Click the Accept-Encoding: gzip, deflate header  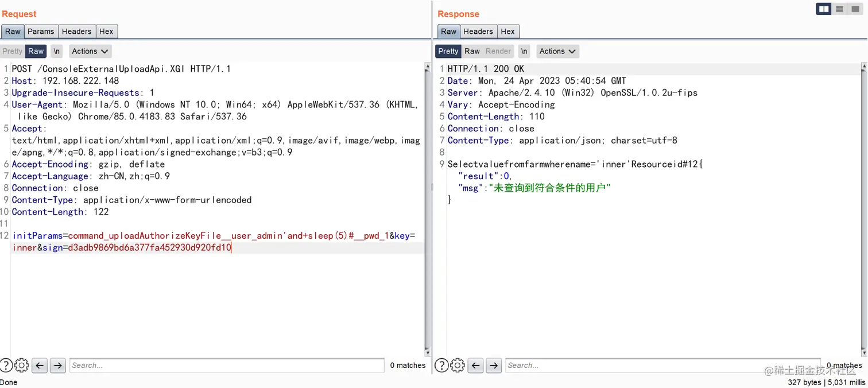pos(88,164)
